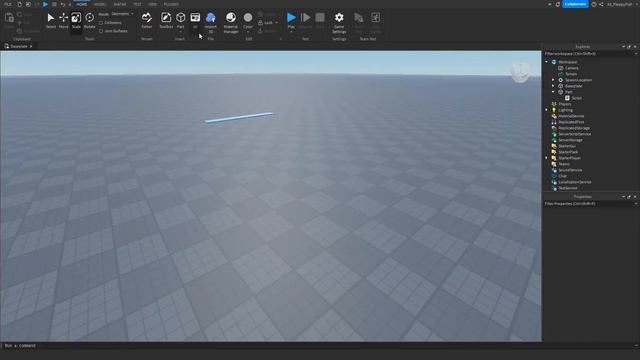The height and width of the screenshot is (360, 640).
Task: Click the Filter workspace search field
Action: (x=591, y=54)
